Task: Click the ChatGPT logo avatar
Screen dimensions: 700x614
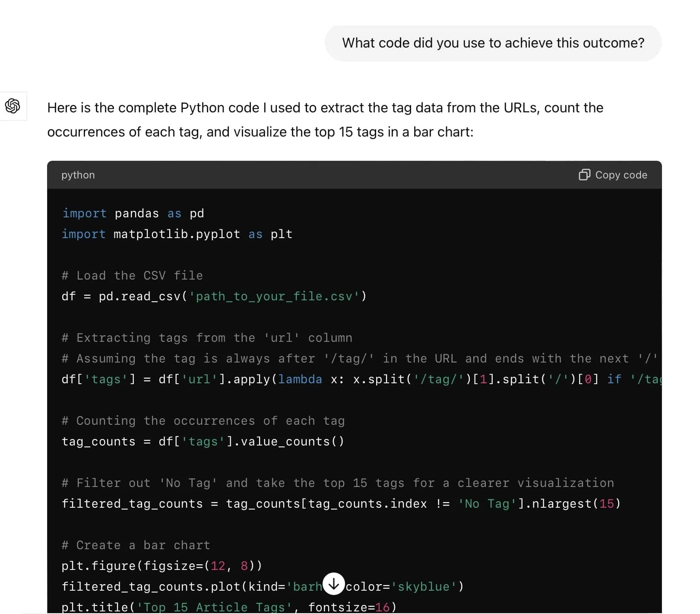Action: pyautogui.click(x=13, y=106)
